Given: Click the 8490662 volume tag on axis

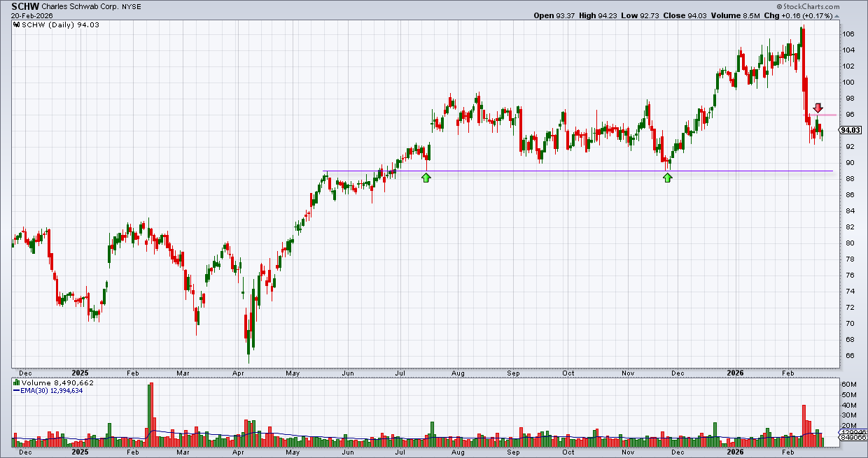Looking at the screenshot, I should tap(852, 438).
